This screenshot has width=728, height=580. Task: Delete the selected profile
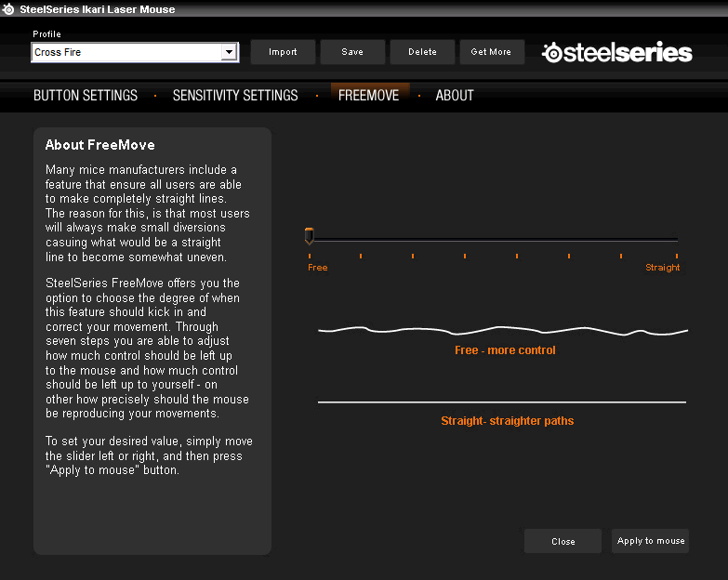(x=422, y=52)
